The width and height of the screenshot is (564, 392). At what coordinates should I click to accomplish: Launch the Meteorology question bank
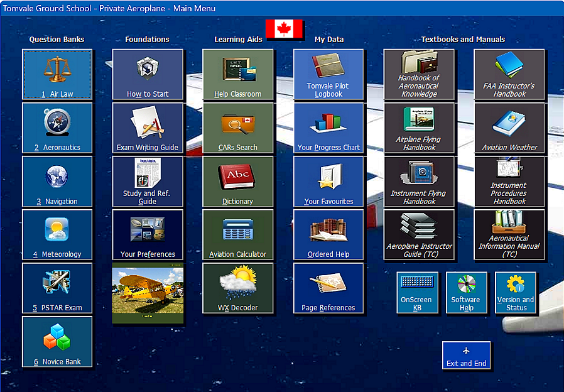57,234
